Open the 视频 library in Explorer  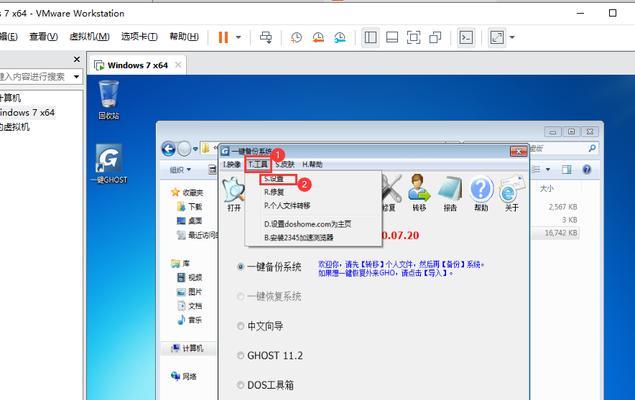(190, 278)
